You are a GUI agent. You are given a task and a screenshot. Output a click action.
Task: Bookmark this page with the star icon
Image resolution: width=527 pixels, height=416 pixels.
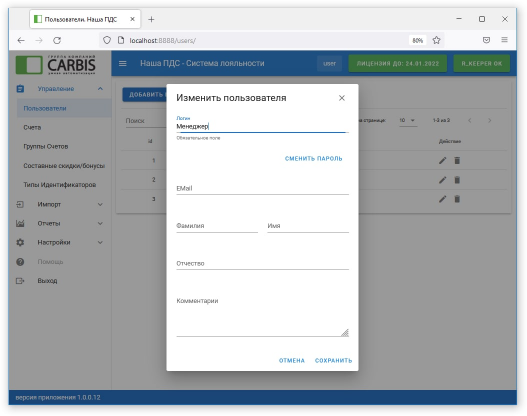point(436,40)
